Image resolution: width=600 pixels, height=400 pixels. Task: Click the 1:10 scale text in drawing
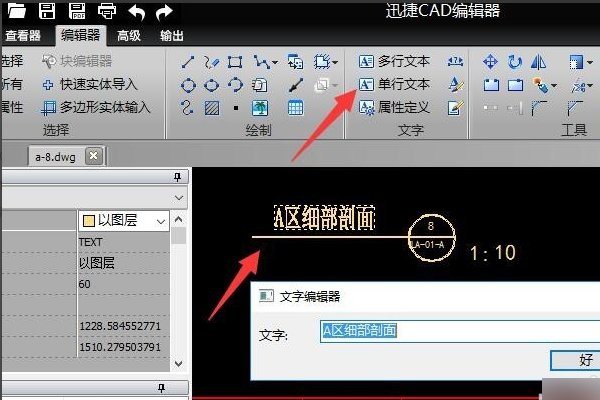click(492, 253)
